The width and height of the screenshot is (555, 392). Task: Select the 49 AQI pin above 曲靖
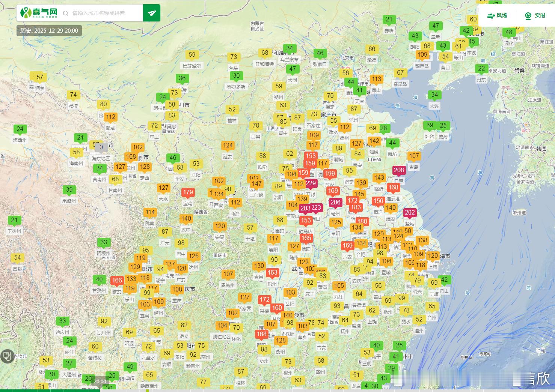pos(130,368)
